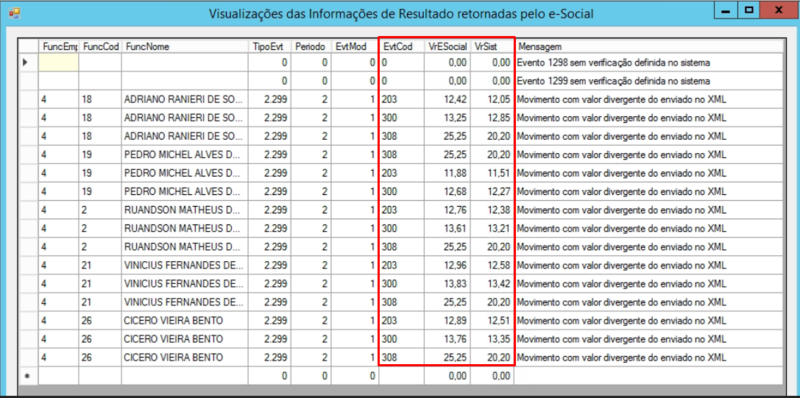Select the current row marked with the arrow indicator
The width and height of the screenshot is (800, 398).
29,62
